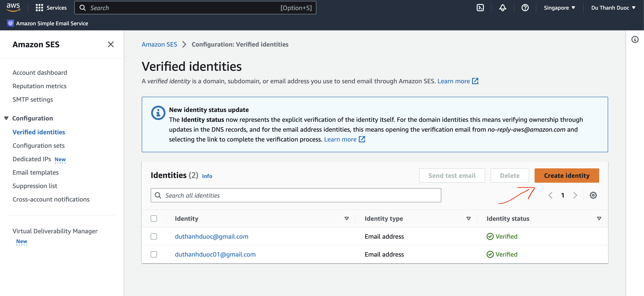Click the Identity status column header
This screenshot has height=296, width=644.
pos(508,218)
